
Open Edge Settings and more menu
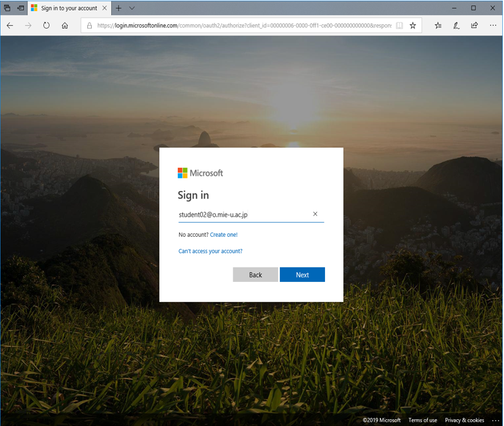click(493, 26)
